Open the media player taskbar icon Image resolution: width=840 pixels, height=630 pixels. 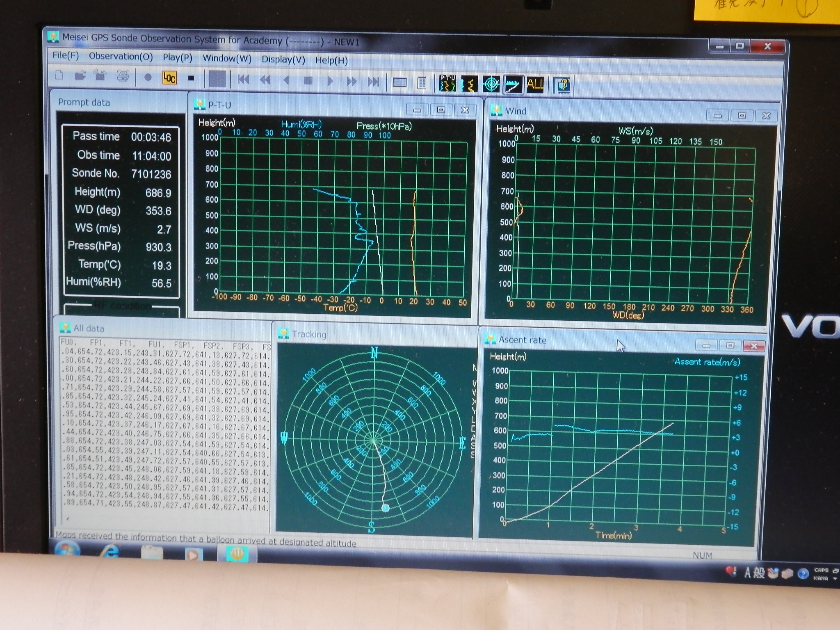pos(193,555)
